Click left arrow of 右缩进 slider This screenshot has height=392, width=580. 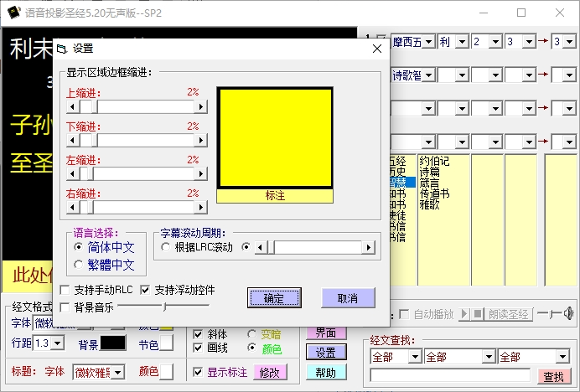(72, 207)
